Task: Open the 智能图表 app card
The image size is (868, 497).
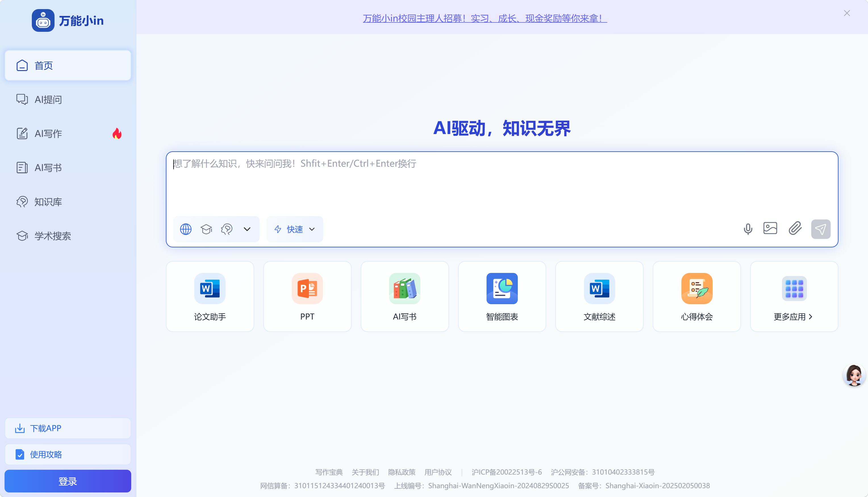Action: 502,296
